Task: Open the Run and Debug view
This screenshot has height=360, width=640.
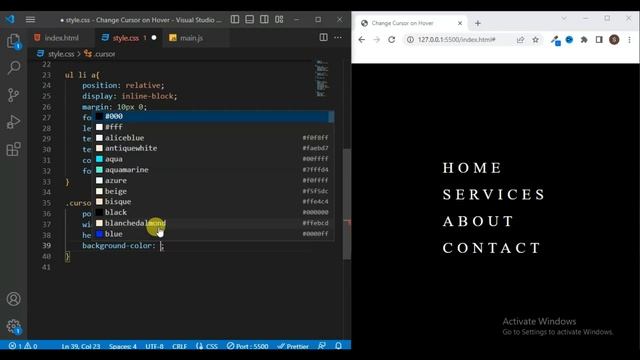Action: tap(13, 122)
